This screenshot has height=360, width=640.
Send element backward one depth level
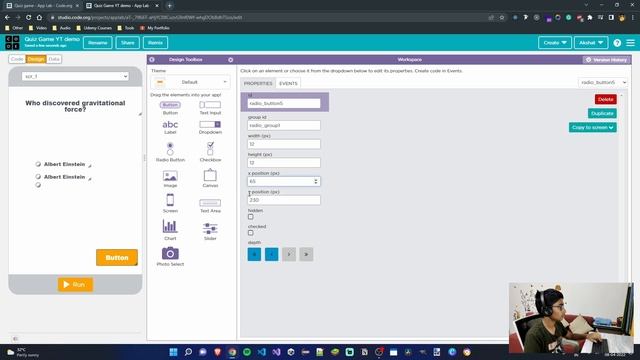[271, 254]
